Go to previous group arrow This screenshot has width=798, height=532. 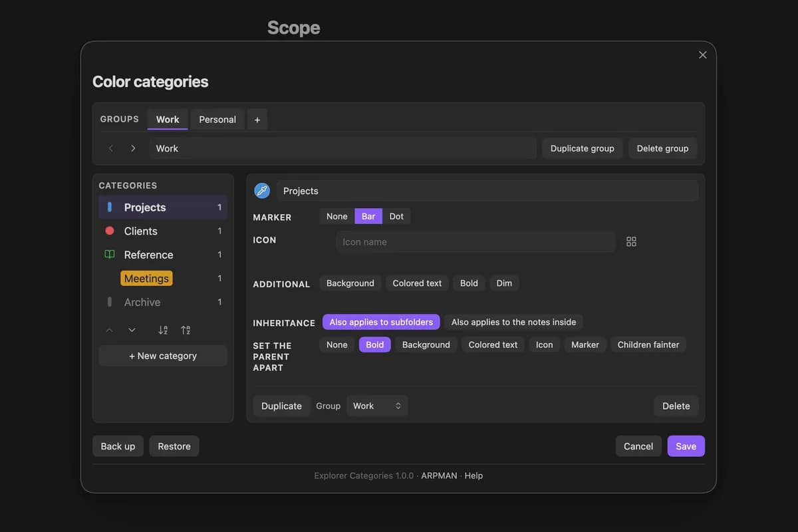pyautogui.click(x=111, y=148)
